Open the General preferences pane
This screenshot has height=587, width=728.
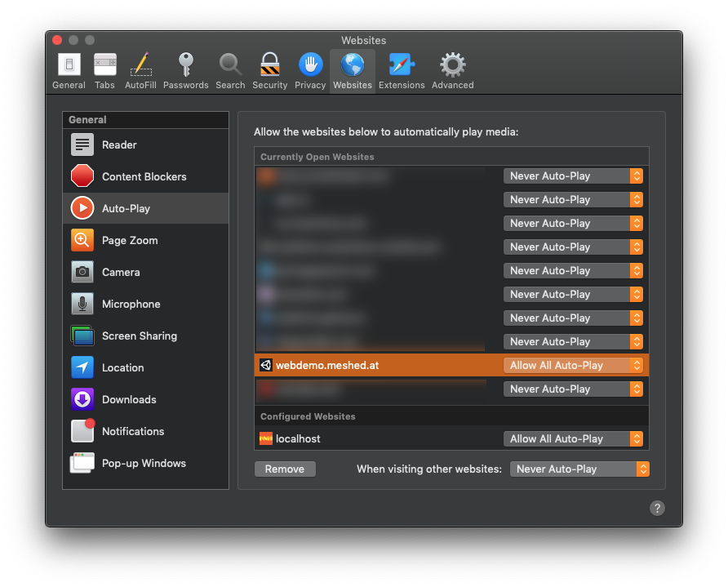(69, 69)
